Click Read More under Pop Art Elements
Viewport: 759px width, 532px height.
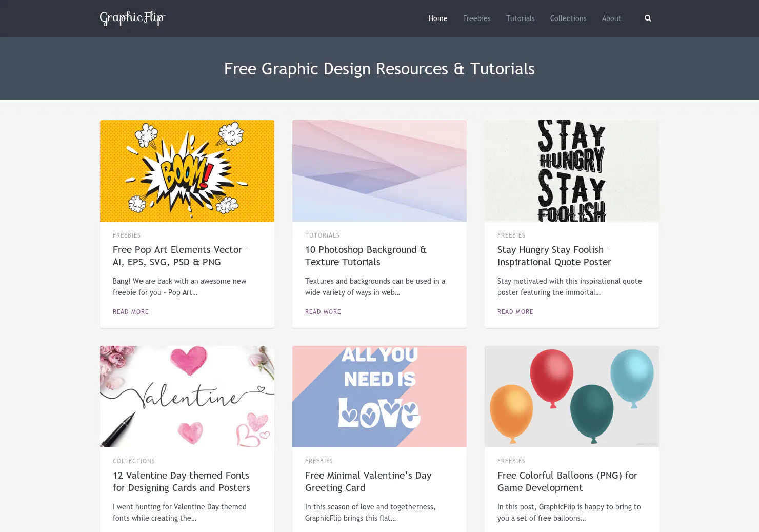(x=131, y=312)
